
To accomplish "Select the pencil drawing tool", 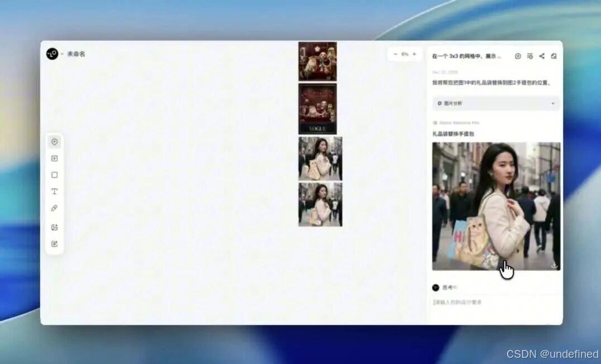I will [54, 208].
